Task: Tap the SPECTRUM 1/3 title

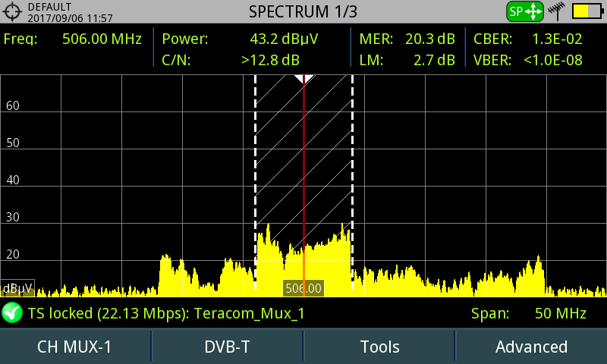Action: [303, 11]
